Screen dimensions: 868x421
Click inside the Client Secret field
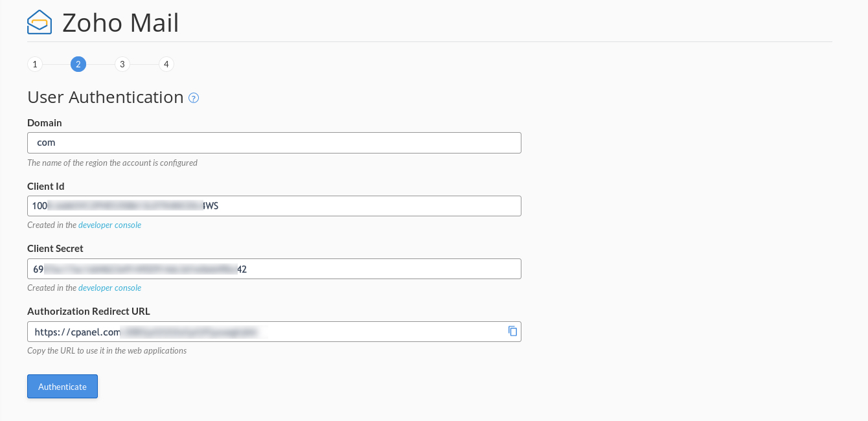point(274,269)
